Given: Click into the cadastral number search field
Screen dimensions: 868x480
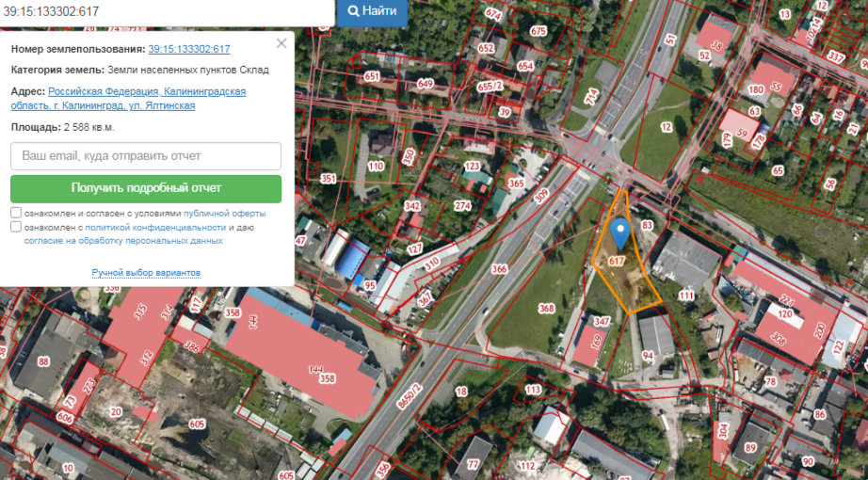Looking at the screenshot, I should 166,12.
